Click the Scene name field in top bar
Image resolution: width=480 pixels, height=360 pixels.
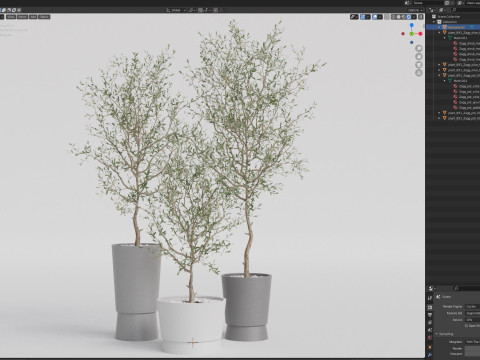click(x=428, y=3)
